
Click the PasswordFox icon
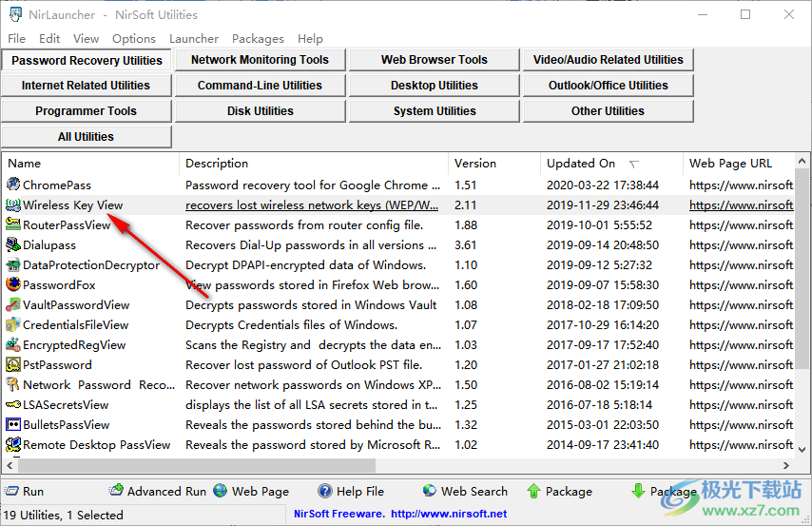(x=13, y=284)
